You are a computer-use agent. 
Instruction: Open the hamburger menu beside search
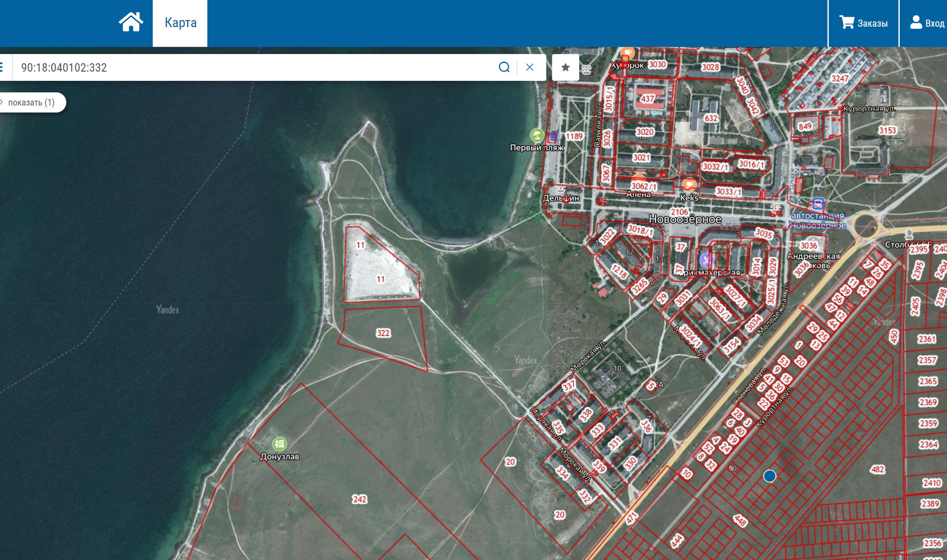point(2,68)
